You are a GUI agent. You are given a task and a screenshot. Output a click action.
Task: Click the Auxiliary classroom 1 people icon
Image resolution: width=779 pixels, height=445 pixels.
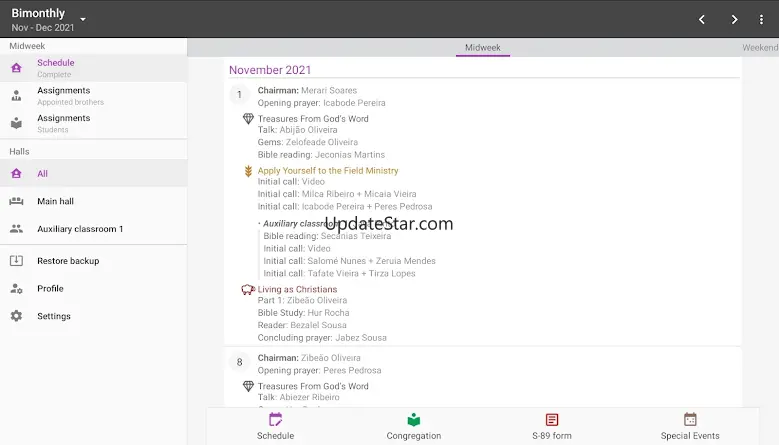16,228
